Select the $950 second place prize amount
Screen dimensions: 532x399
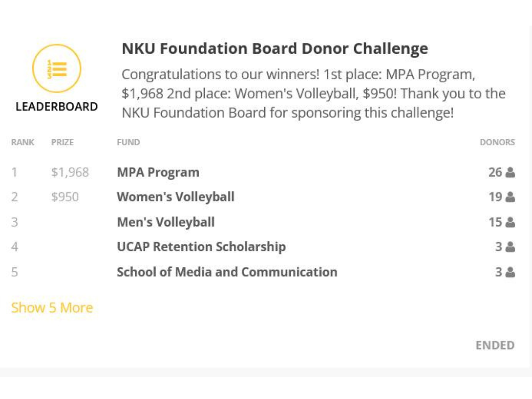(65, 197)
